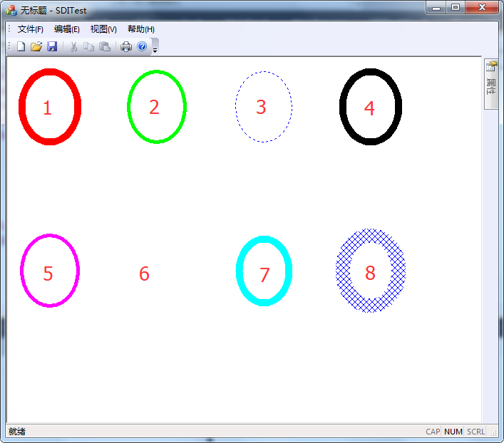Maximize the SDITest window
504x443 pixels.
click(455, 8)
